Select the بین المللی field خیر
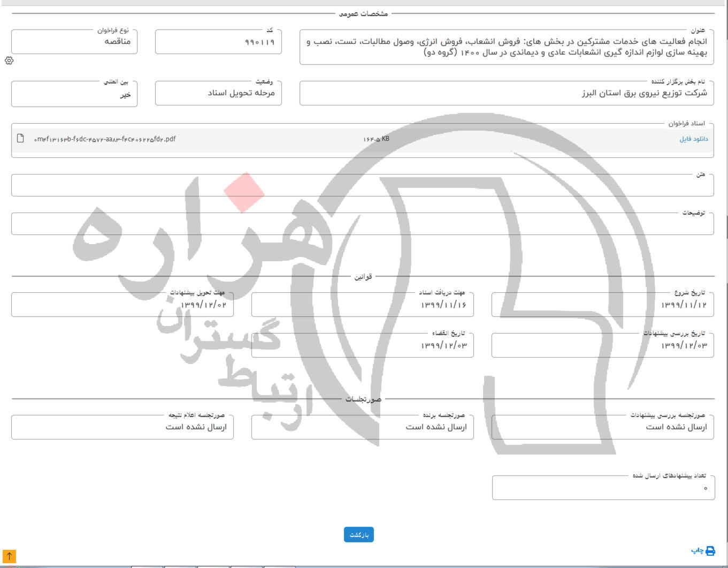Viewport: 728px width, 568px height. 74,94
